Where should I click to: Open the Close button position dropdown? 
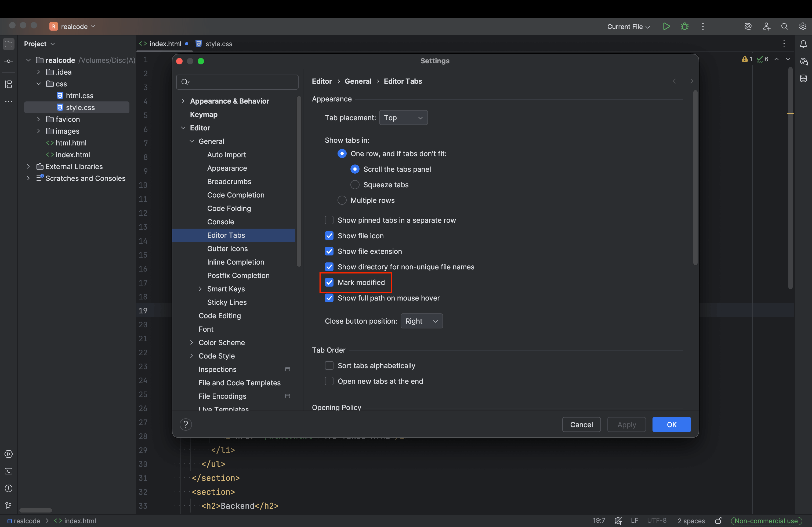[x=421, y=321]
